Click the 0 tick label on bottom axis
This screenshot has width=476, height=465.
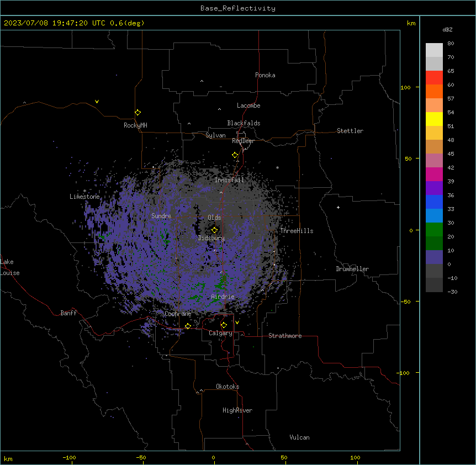tap(213, 457)
